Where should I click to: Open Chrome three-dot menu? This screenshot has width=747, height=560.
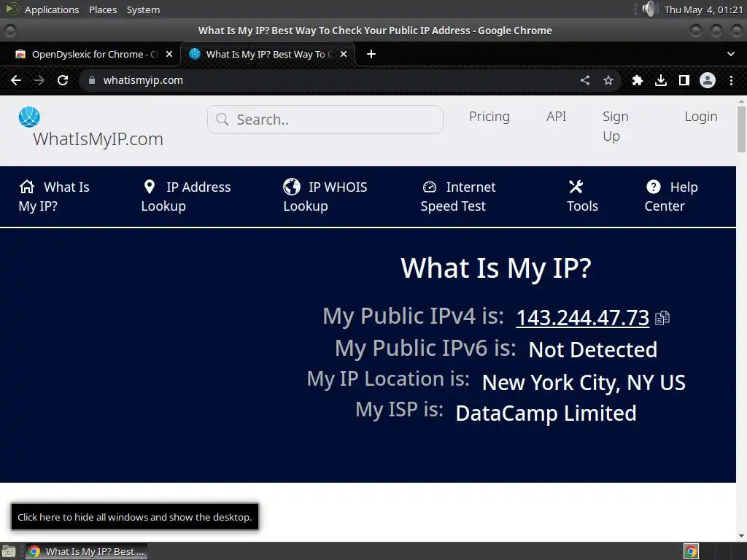pos(731,80)
